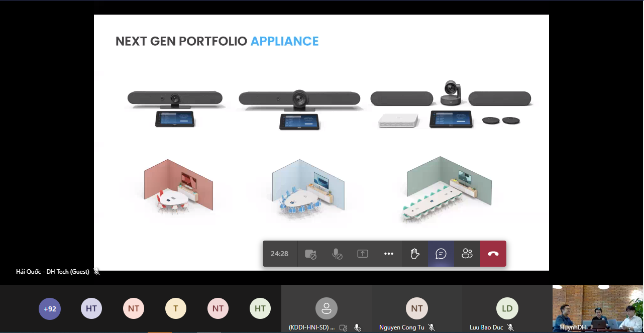Select the KDDI-HNI-SD participant tile
This screenshot has width=644, height=333.
327,309
